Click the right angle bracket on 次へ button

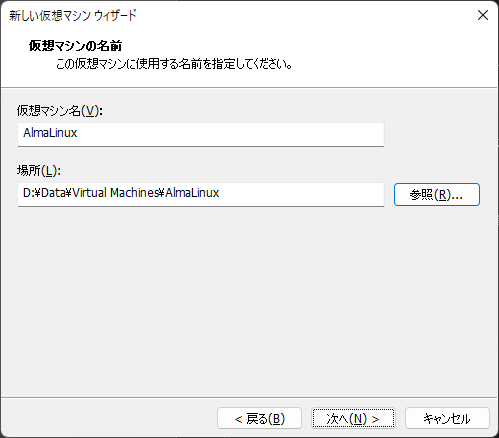pyautogui.click(x=375, y=419)
